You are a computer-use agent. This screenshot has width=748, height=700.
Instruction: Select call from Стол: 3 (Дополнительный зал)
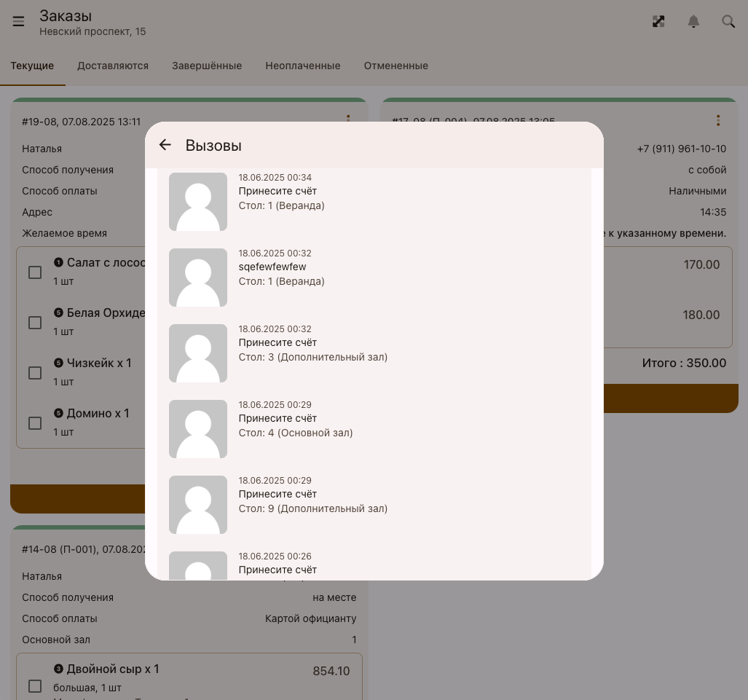(374, 353)
